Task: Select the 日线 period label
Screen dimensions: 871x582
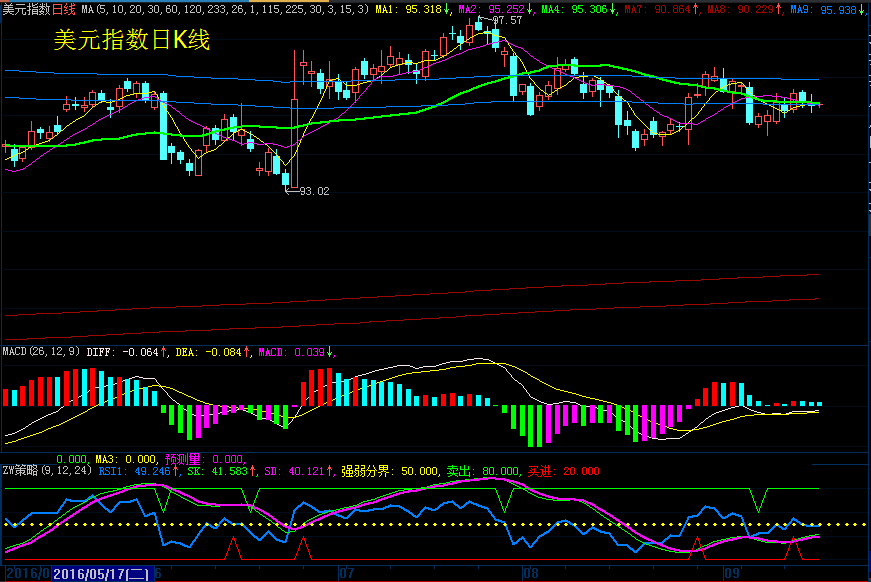Action: click(x=63, y=9)
